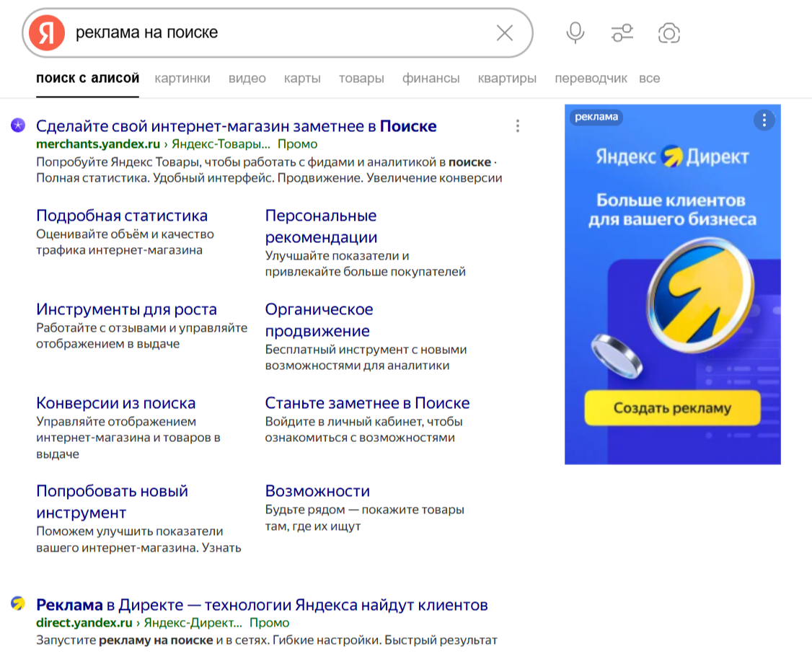Open the three-dot menu on the Direct banner
The width and height of the screenshot is (812, 659).
pyautogui.click(x=764, y=120)
